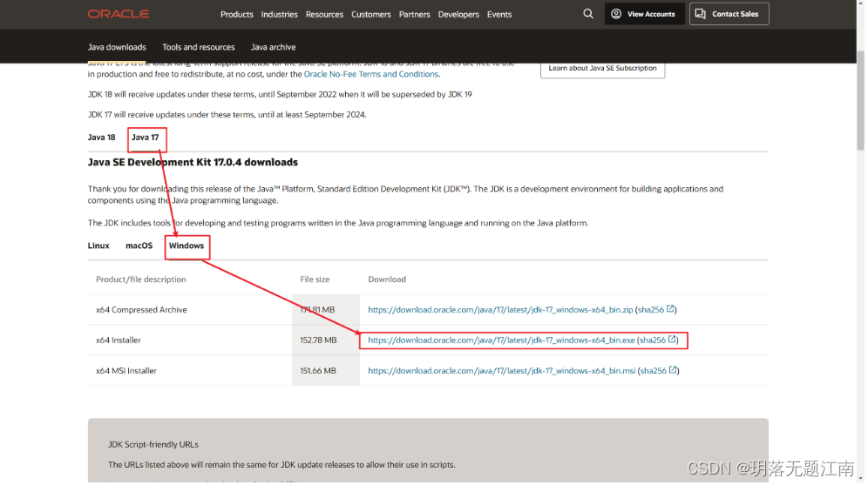868x485 pixels.
Task: Open the Products menu
Action: tap(236, 15)
